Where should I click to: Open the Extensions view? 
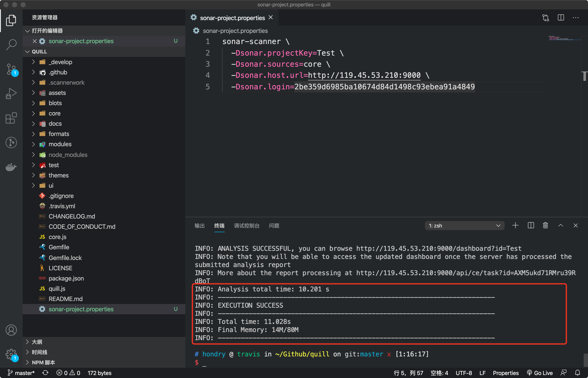click(11, 118)
